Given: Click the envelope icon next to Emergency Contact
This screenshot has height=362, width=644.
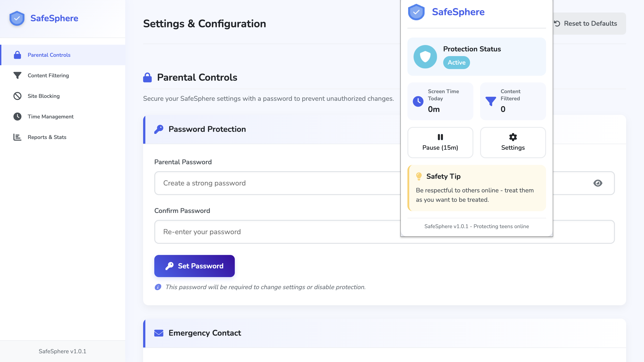Looking at the screenshot, I should [159, 333].
